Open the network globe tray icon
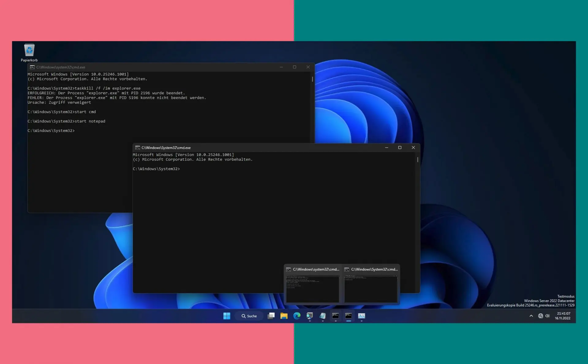 click(x=541, y=316)
